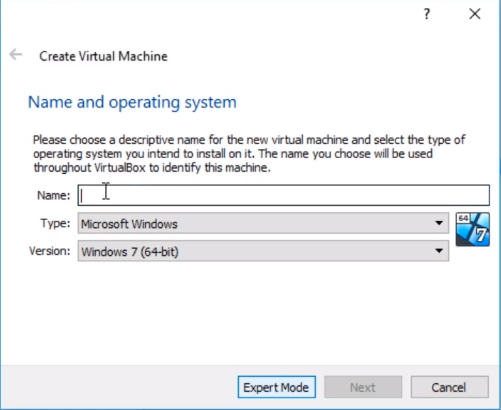Focus the Name text field
The height and width of the screenshot is (410, 501).
pyautogui.click(x=284, y=195)
